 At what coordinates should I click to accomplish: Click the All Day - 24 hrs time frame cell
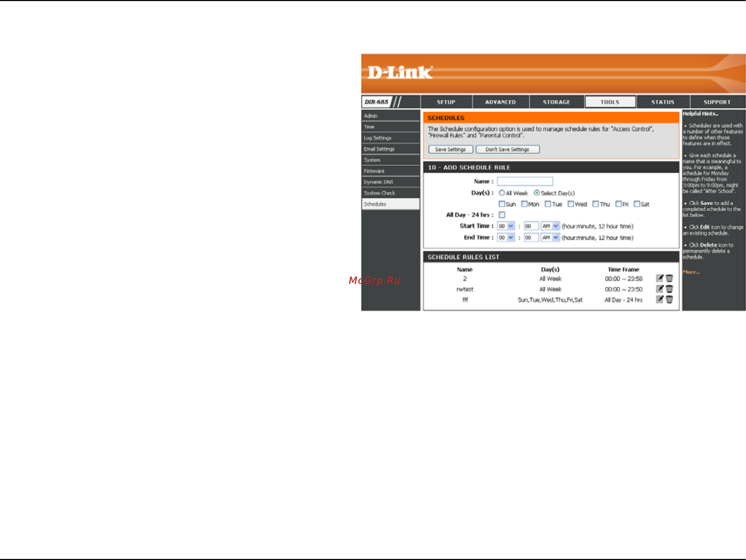click(623, 300)
